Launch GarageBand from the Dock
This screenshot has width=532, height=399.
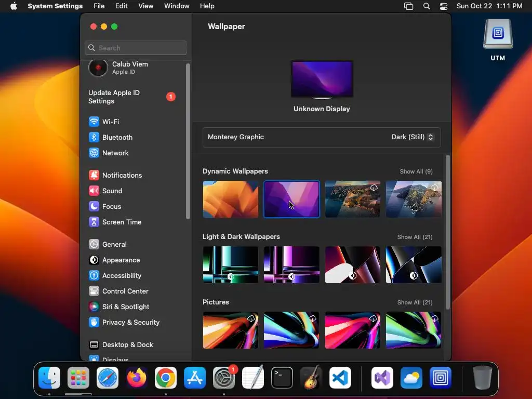pos(311,378)
